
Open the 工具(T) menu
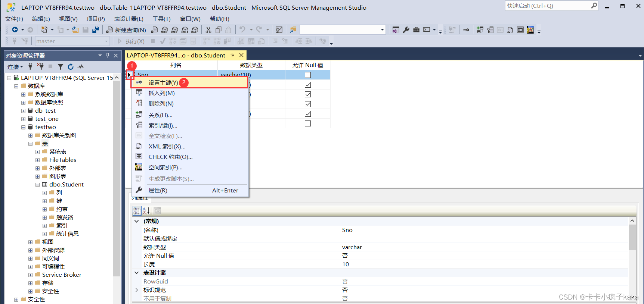click(x=161, y=19)
